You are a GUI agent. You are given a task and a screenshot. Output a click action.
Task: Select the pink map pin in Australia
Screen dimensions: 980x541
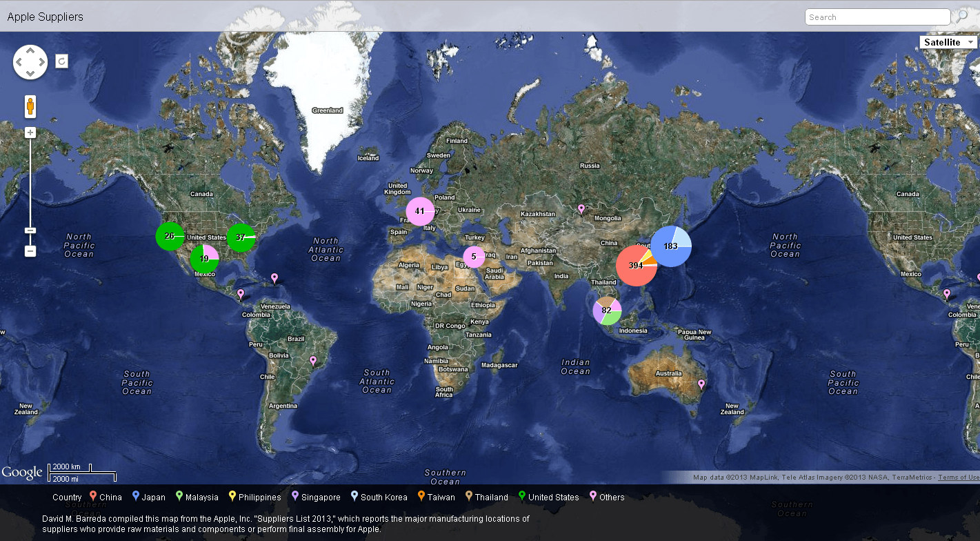pyautogui.click(x=701, y=384)
